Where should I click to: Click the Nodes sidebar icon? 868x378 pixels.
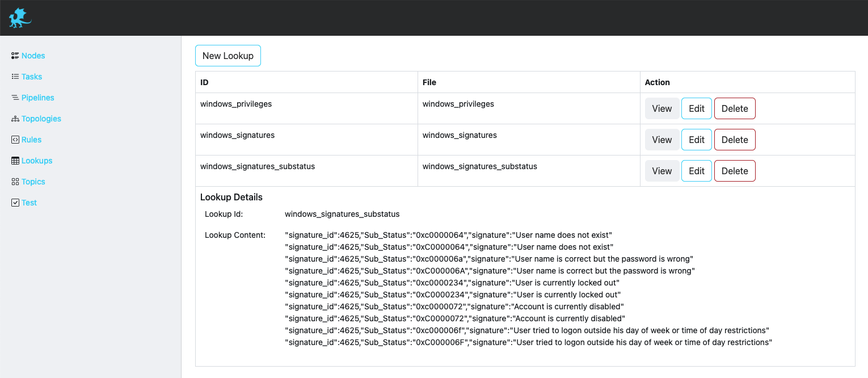point(15,56)
